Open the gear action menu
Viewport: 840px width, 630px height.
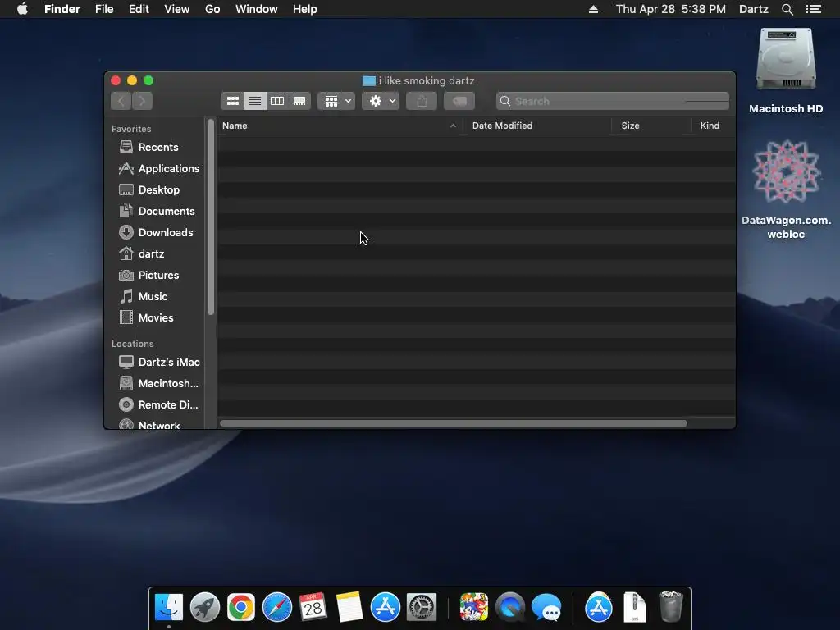tap(381, 101)
